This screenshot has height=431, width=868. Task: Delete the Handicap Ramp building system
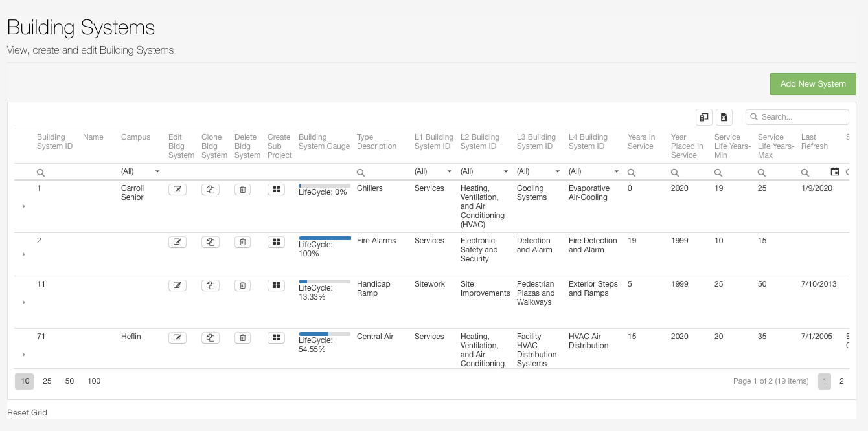(242, 285)
